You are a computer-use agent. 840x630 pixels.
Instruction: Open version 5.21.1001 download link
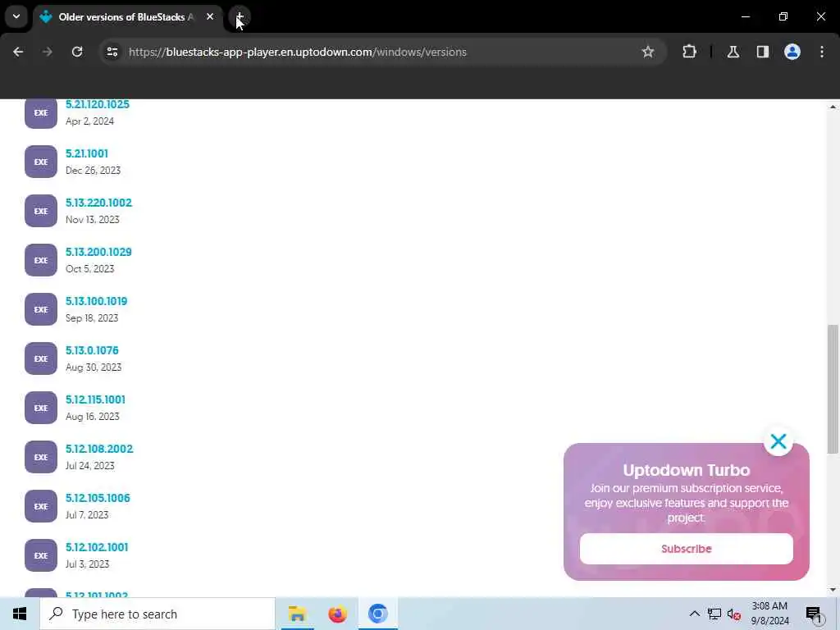point(87,153)
